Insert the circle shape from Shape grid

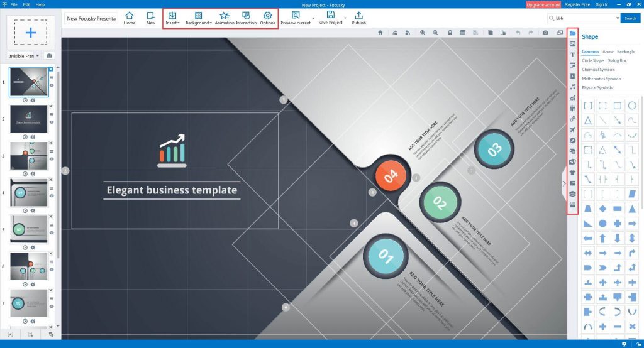pyautogui.click(x=632, y=106)
